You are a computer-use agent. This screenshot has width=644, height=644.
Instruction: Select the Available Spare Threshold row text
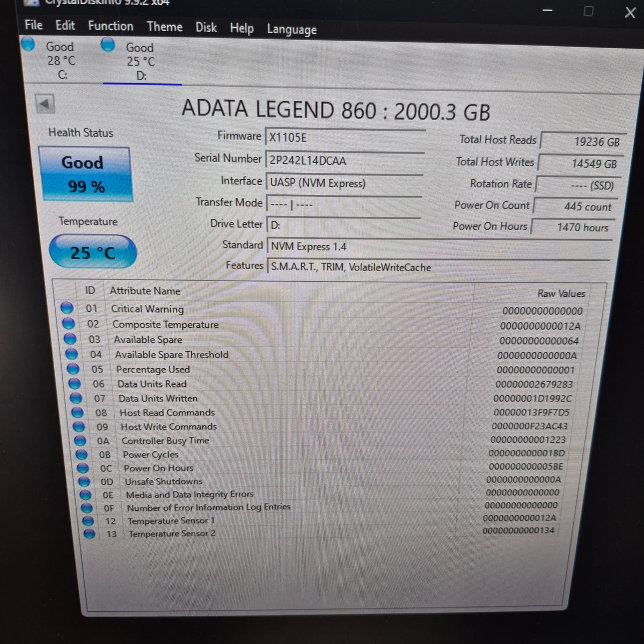click(x=172, y=355)
